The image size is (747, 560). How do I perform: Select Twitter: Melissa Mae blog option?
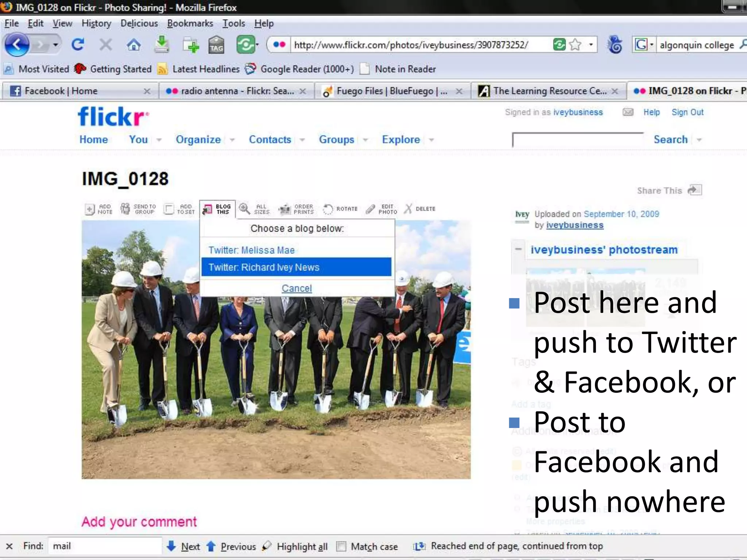251,250
